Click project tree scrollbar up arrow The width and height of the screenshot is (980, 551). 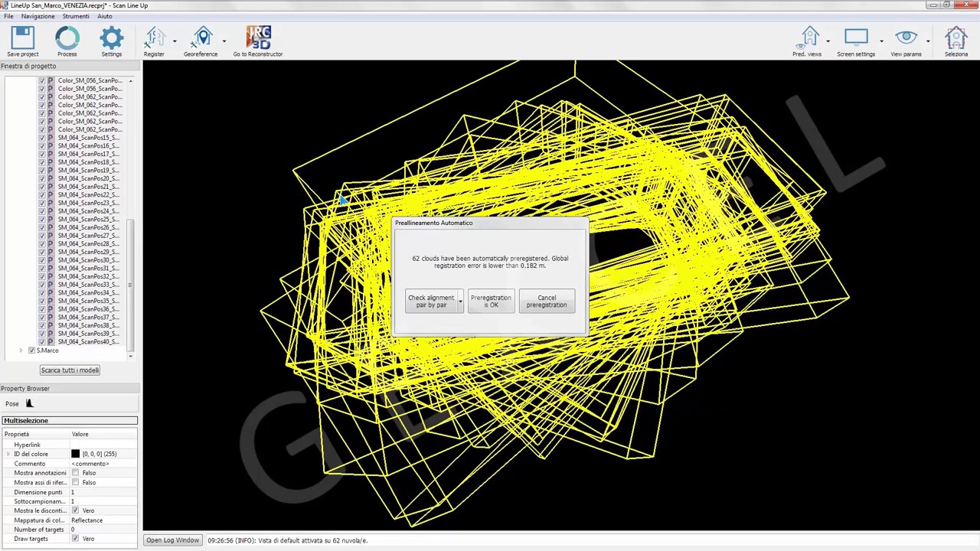[x=130, y=80]
